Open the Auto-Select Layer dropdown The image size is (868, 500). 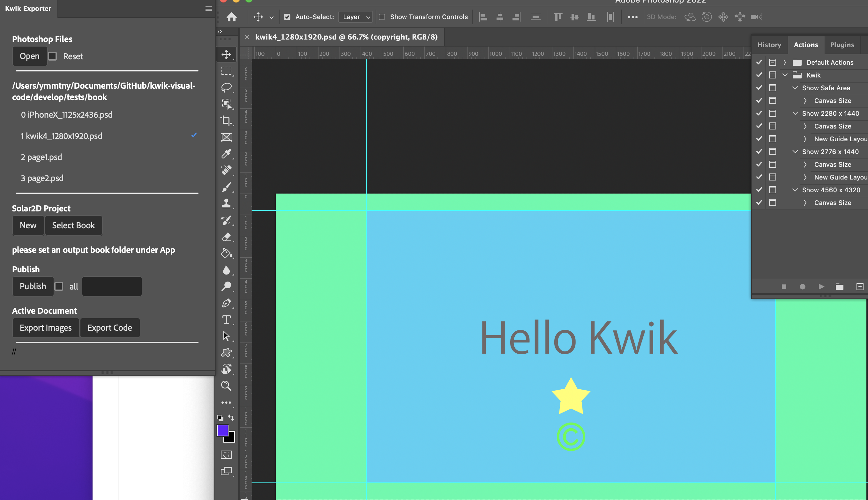(355, 17)
